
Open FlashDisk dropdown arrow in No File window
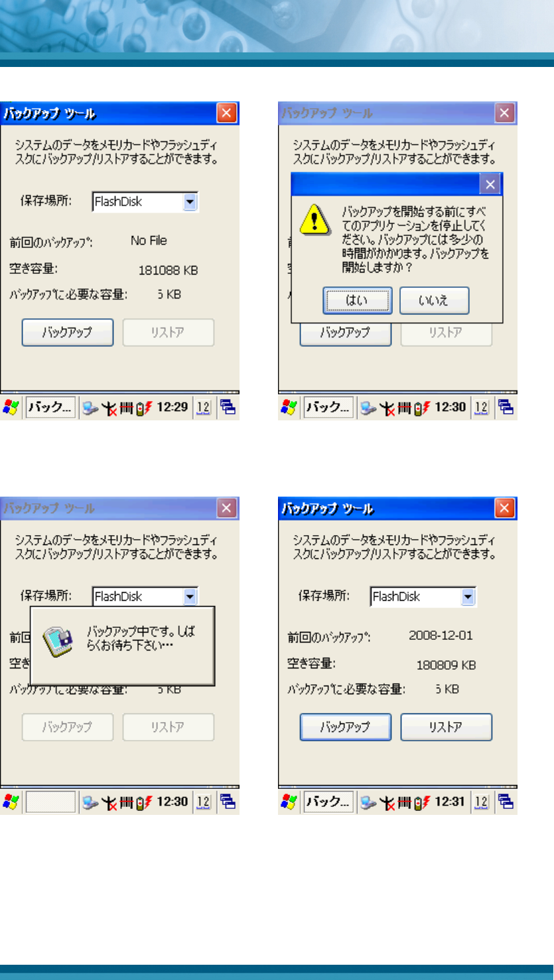pyautogui.click(x=190, y=202)
